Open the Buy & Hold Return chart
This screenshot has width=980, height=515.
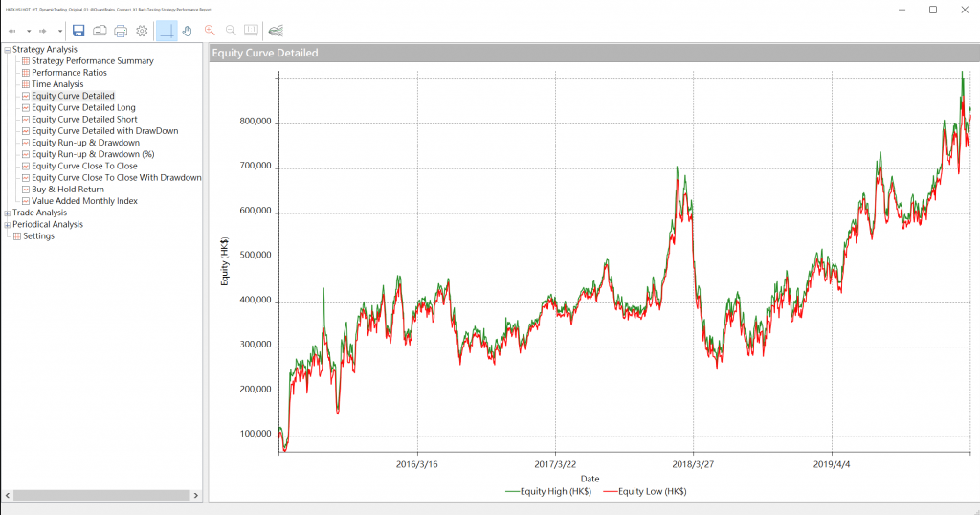68,190
